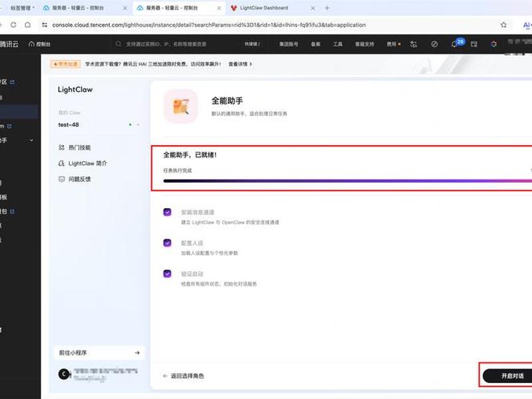Go to 控制台 home
The width and height of the screenshot is (532, 399).
pyautogui.click(x=40, y=44)
